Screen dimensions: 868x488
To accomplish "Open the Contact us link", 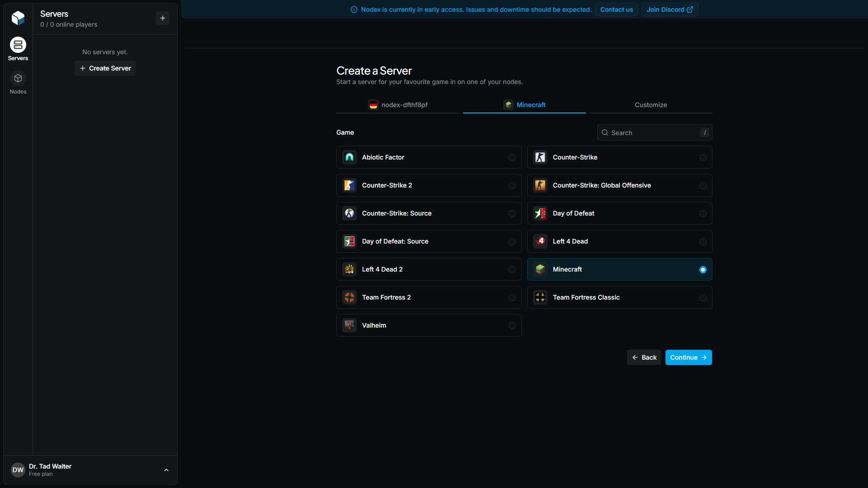I will point(617,9).
